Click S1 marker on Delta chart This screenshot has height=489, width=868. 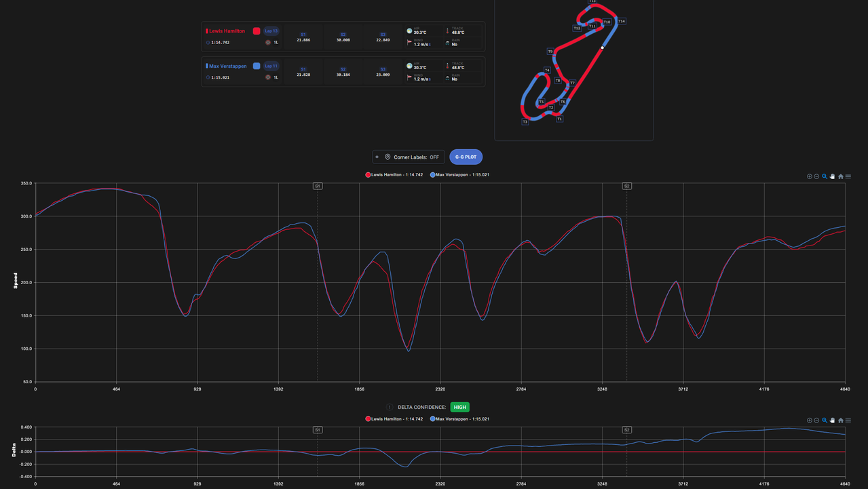pyautogui.click(x=318, y=430)
